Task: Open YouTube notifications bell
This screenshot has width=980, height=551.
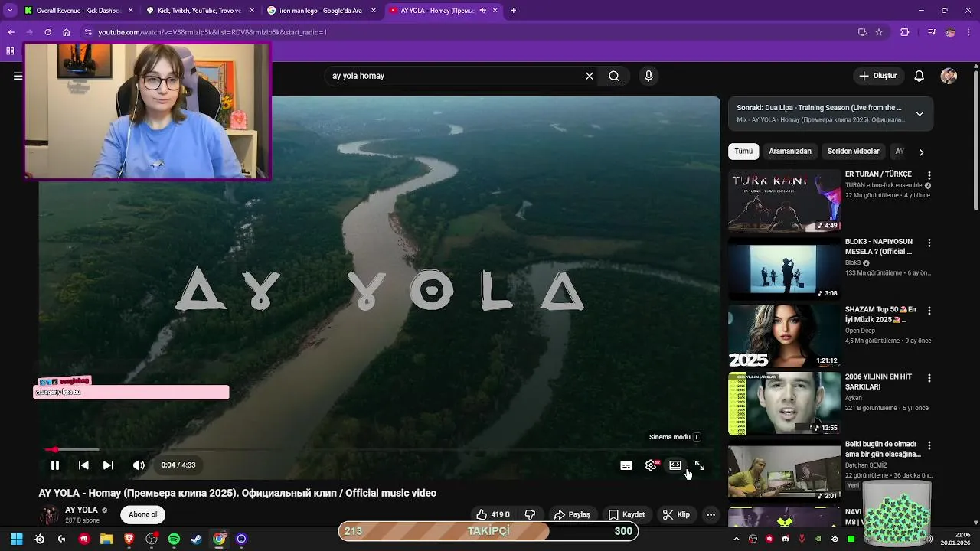Action: point(920,76)
